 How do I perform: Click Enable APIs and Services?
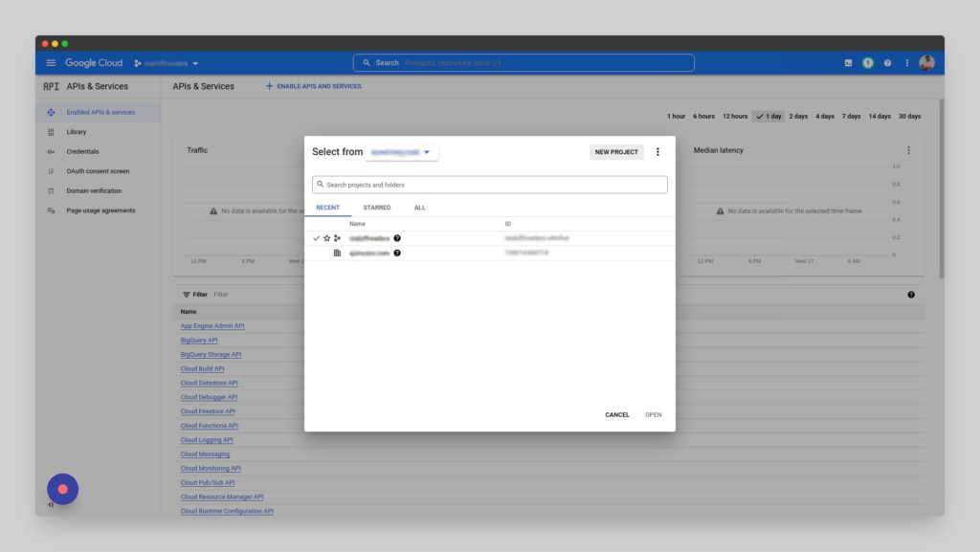(x=313, y=86)
